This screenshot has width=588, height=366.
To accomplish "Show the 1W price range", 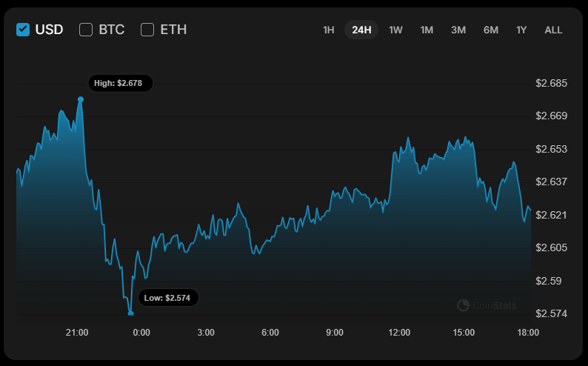I will pyautogui.click(x=395, y=30).
